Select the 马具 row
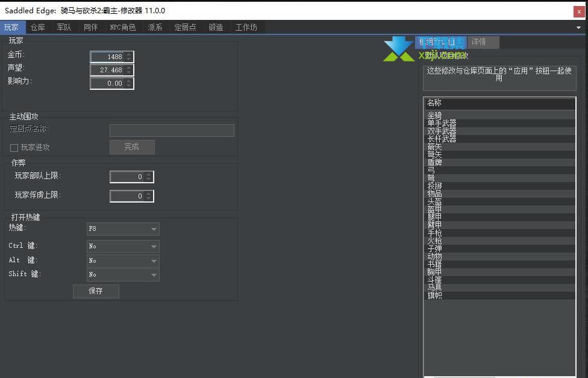The width and height of the screenshot is (588, 378). pyautogui.click(x=500, y=288)
